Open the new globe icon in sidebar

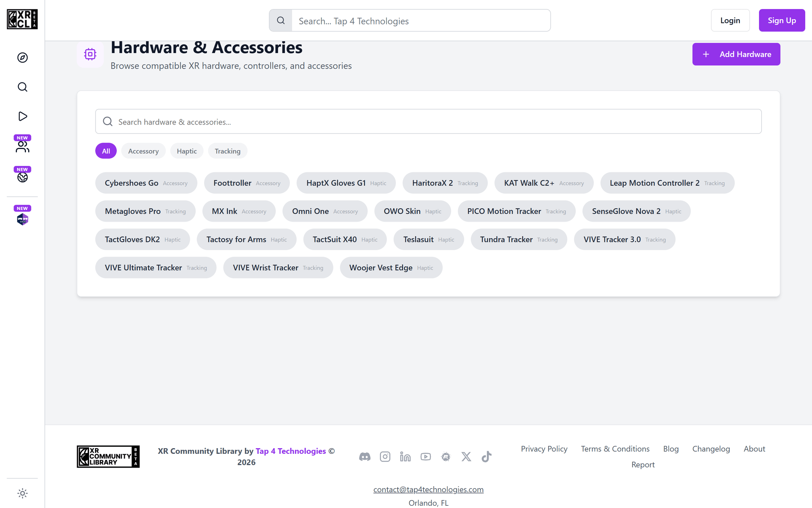click(x=23, y=177)
